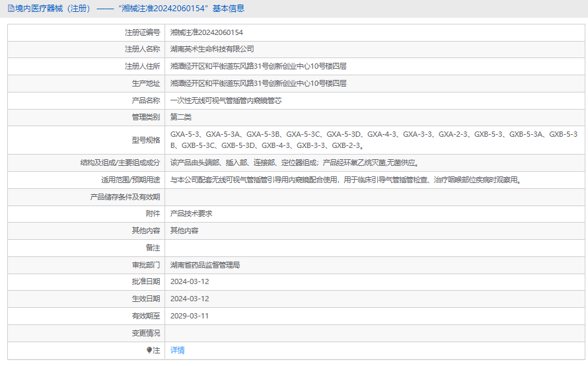The image size is (588, 366).
Task: Select the 注册人住所 address value
Action: click(x=258, y=66)
